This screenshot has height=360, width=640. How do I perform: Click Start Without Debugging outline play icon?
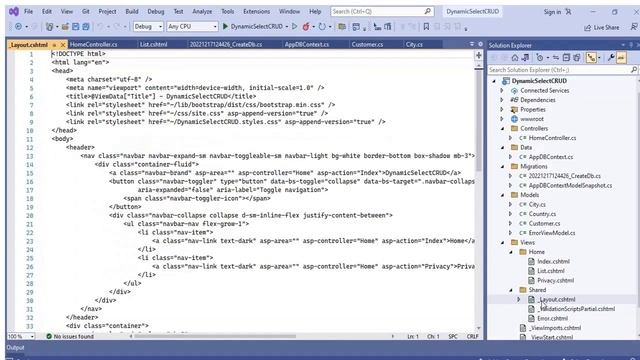(x=294, y=27)
